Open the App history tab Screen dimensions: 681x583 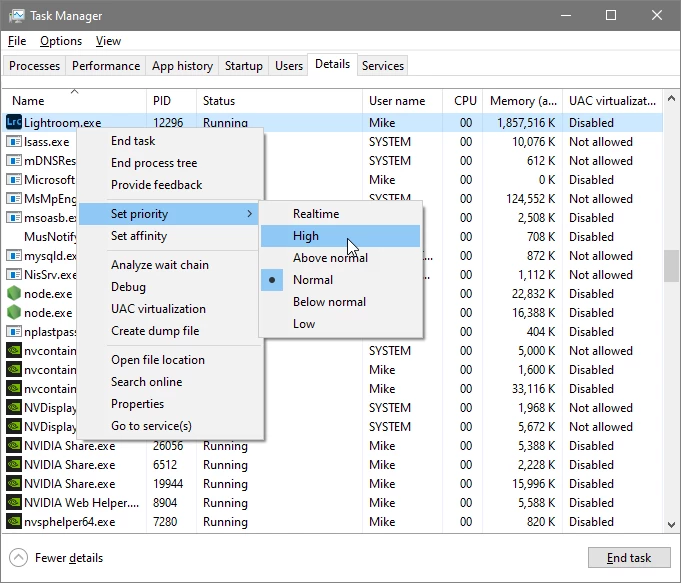click(182, 66)
